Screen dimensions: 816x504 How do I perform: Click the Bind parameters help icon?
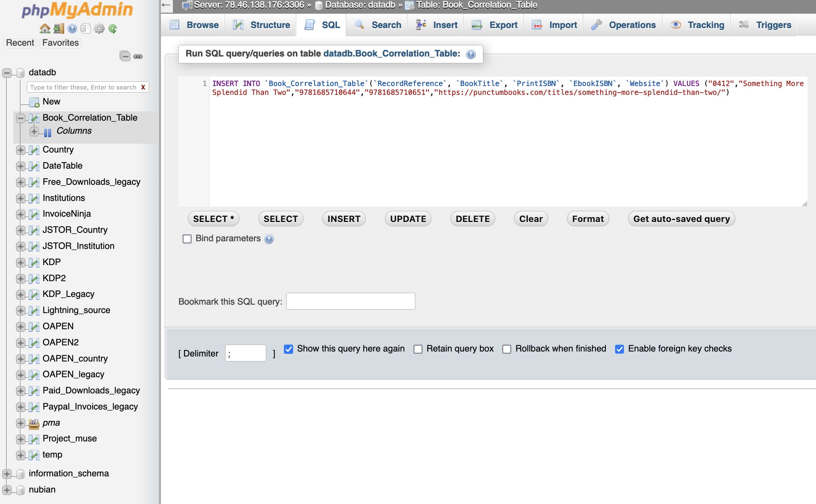coord(269,239)
